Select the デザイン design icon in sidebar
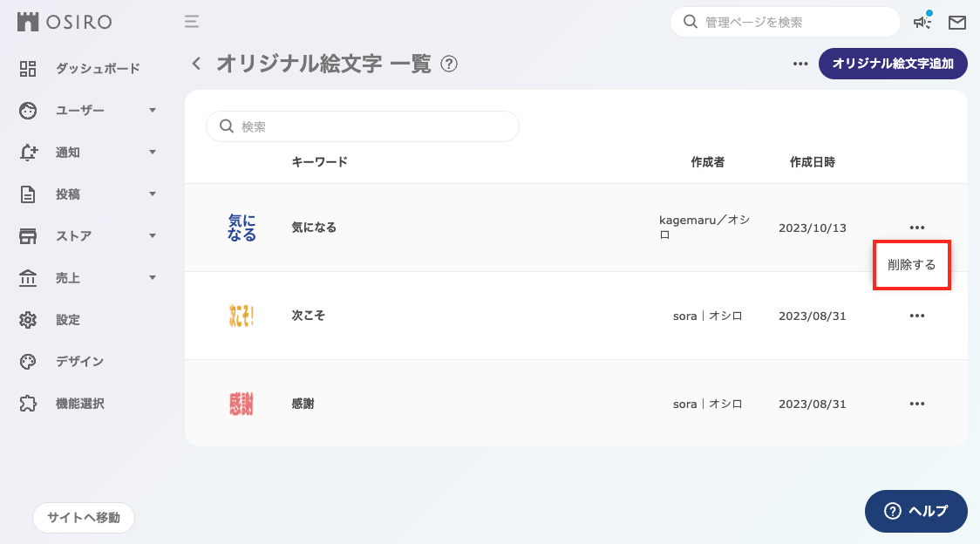 [27, 361]
